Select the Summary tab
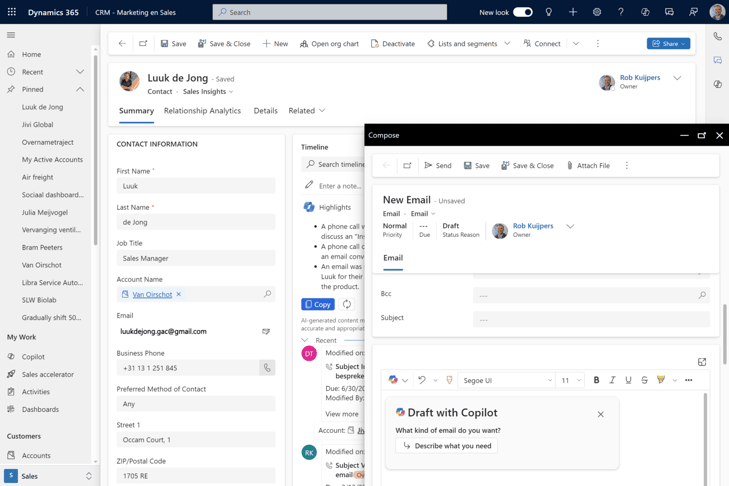 (136, 111)
